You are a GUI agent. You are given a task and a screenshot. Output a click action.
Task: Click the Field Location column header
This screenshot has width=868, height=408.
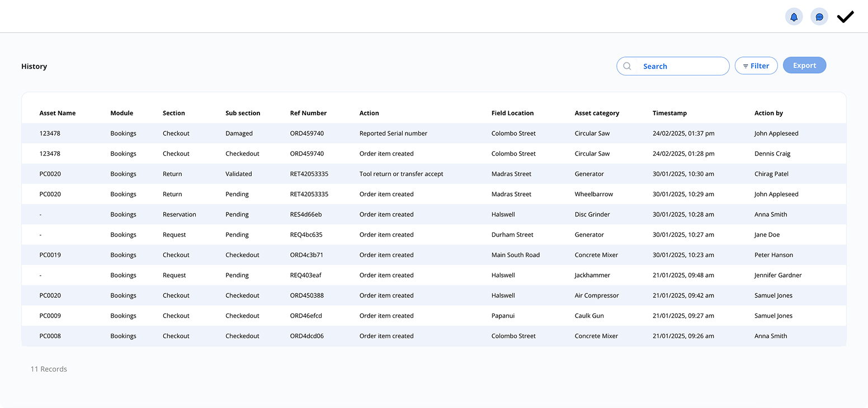point(512,113)
